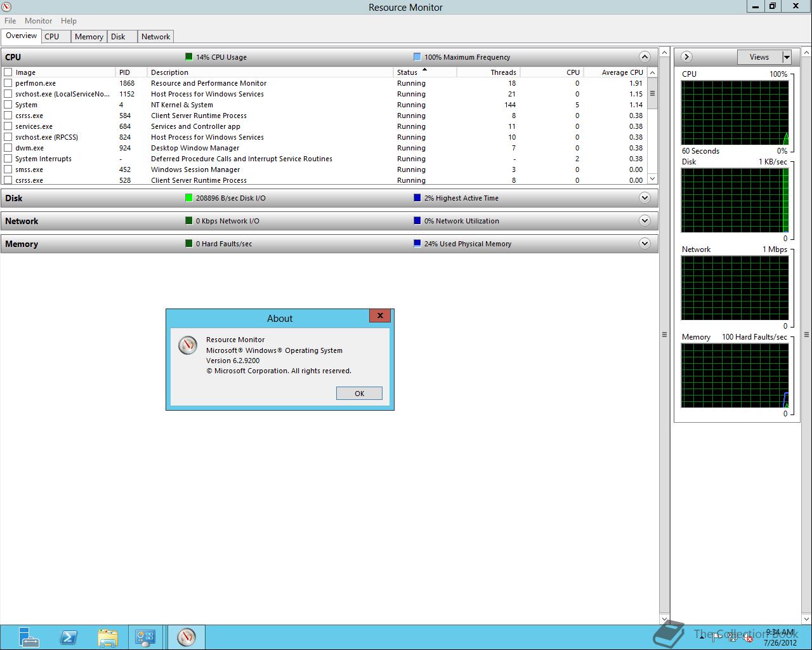Open Server Manager from taskbar

coord(29,637)
